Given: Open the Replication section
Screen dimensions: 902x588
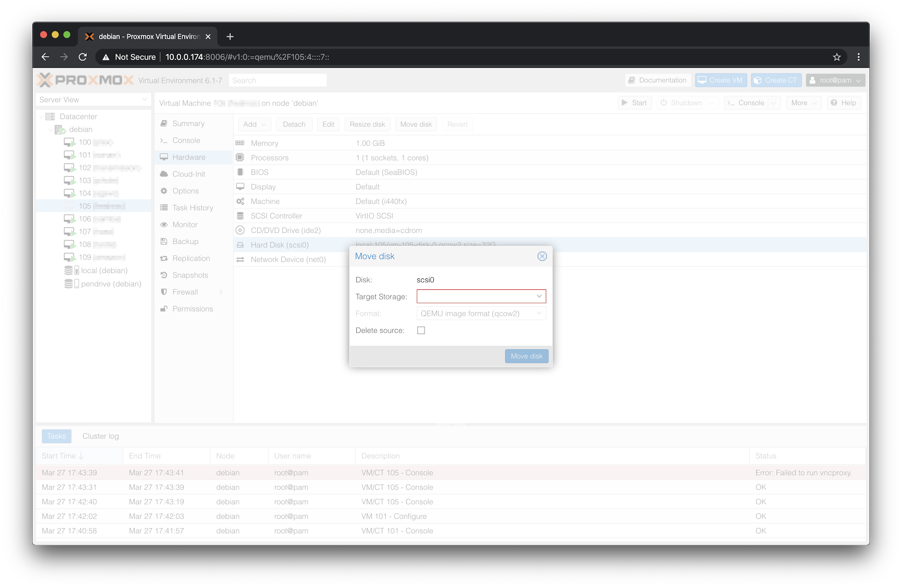Looking at the screenshot, I should point(193,259).
